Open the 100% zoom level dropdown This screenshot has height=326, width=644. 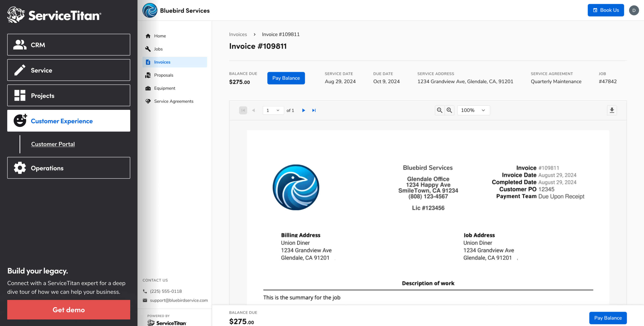click(x=473, y=110)
